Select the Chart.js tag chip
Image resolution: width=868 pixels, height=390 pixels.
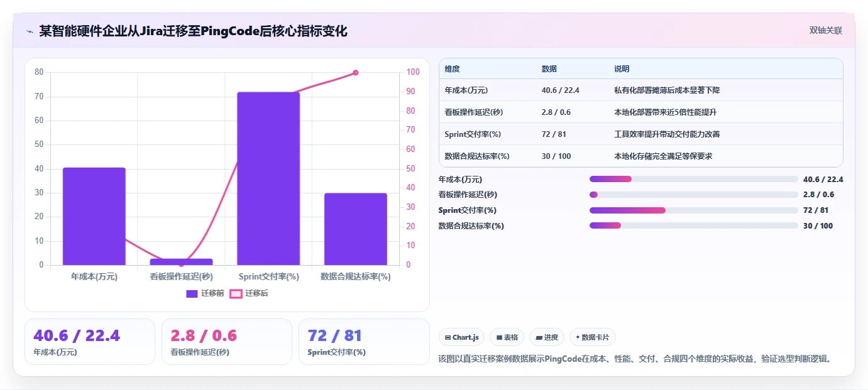tap(461, 337)
